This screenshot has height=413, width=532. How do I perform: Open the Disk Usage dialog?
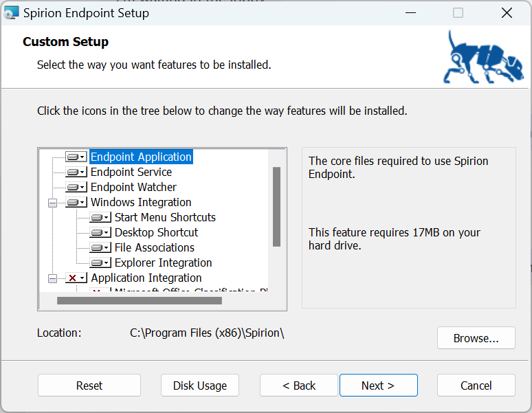tap(200, 386)
